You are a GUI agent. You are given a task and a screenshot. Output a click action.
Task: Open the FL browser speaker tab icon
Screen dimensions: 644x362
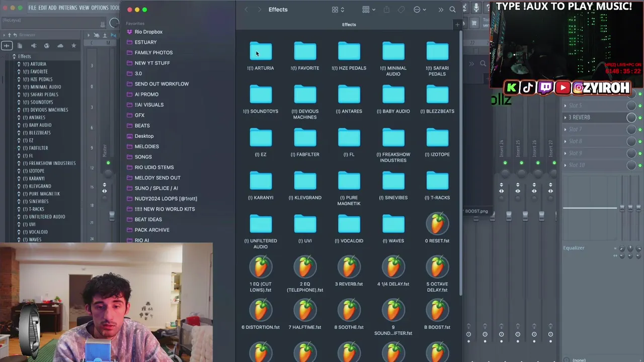tap(33, 46)
